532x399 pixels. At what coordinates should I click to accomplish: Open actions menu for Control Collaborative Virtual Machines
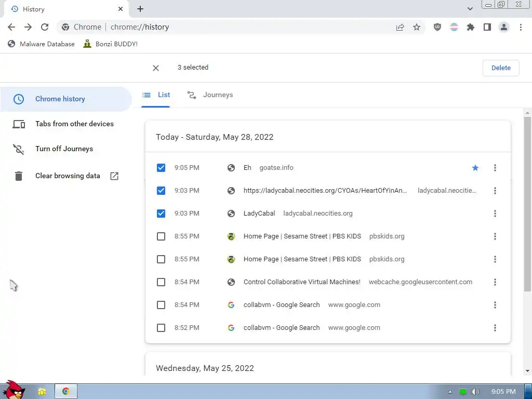pos(495,282)
